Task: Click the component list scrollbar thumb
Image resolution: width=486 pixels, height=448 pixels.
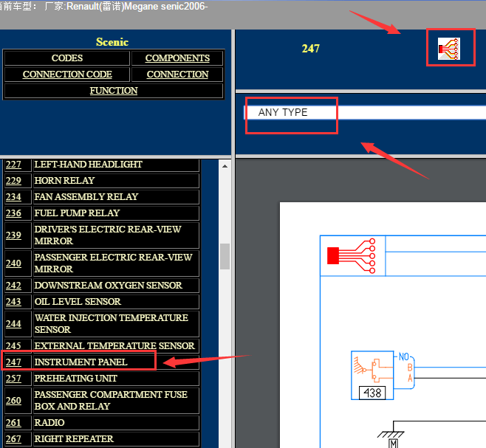Action: click(x=225, y=257)
